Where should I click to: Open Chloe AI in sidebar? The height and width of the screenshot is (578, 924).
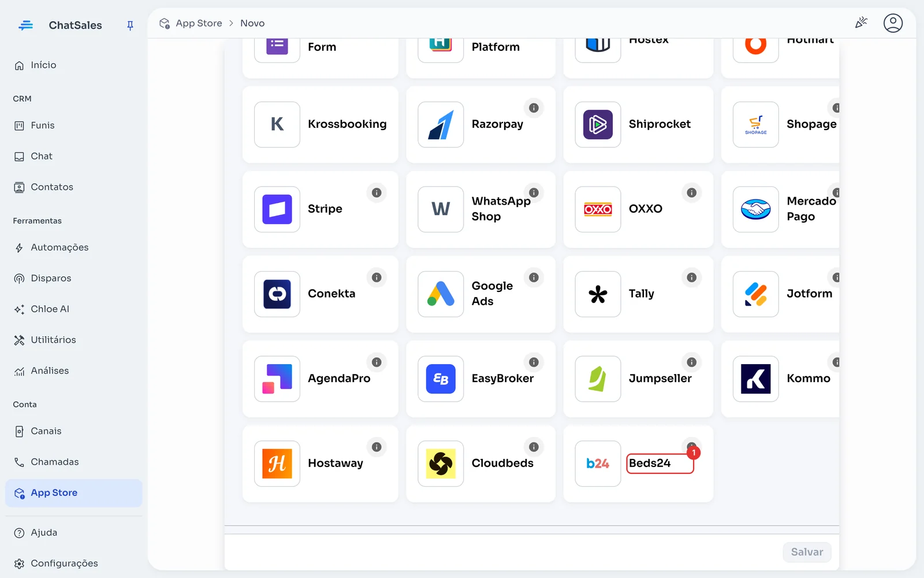pyautogui.click(x=73, y=309)
